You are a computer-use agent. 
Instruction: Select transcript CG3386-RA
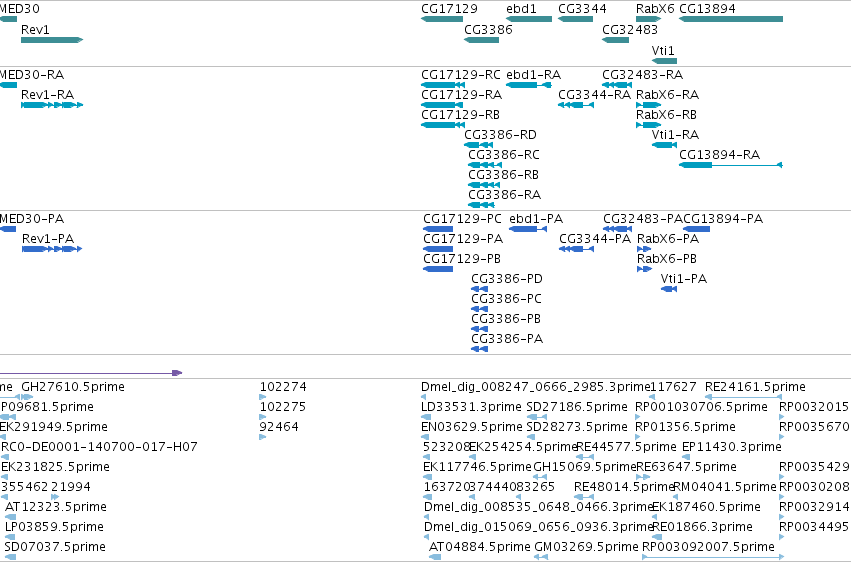[x=481, y=205]
